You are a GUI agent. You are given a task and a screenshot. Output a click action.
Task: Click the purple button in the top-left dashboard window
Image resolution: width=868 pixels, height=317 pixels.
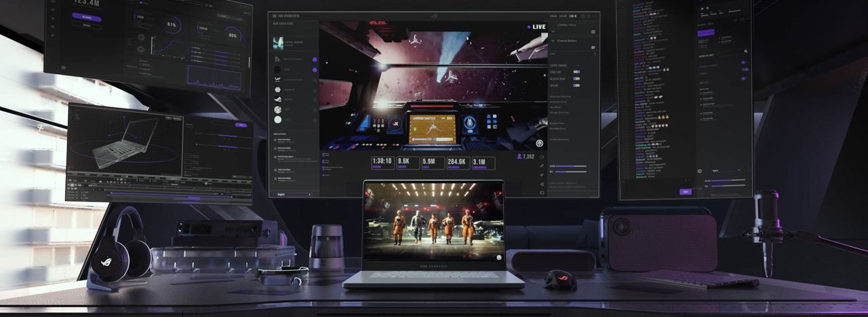(x=86, y=18)
